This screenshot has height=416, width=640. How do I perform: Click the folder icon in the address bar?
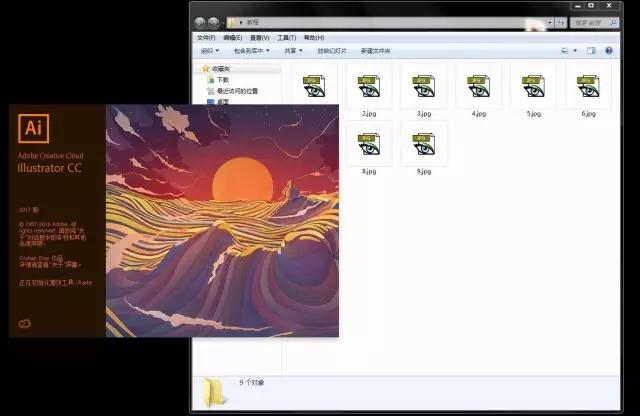(x=232, y=22)
